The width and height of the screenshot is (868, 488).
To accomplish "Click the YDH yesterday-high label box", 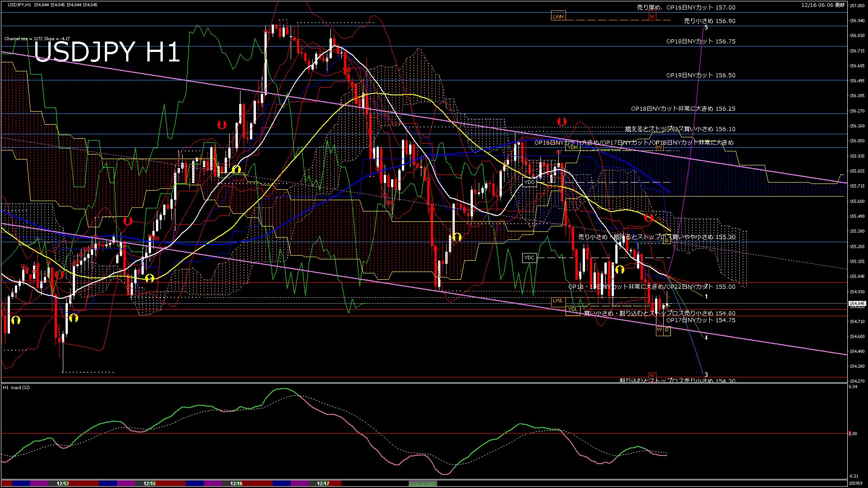I will tap(572, 147).
